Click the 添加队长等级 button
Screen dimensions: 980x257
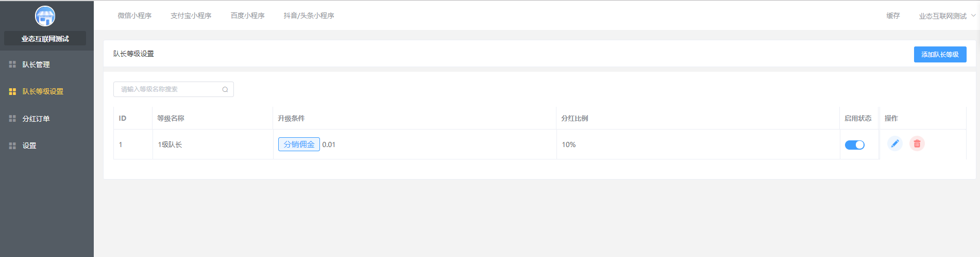940,54
